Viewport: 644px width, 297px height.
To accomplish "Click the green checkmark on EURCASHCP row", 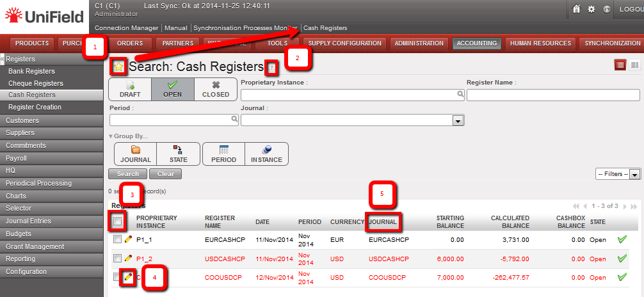I will coord(622,239).
